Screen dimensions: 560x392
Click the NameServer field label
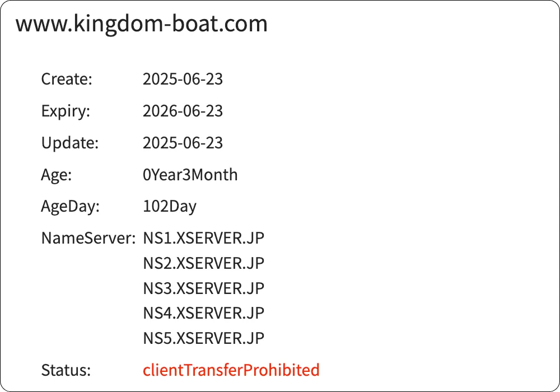coord(88,239)
